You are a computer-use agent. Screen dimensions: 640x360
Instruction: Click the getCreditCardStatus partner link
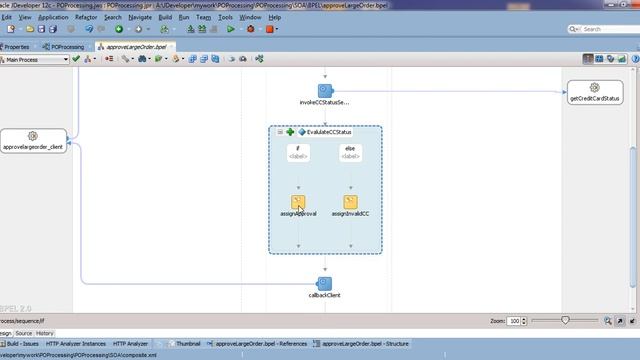pyautogui.click(x=595, y=92)
